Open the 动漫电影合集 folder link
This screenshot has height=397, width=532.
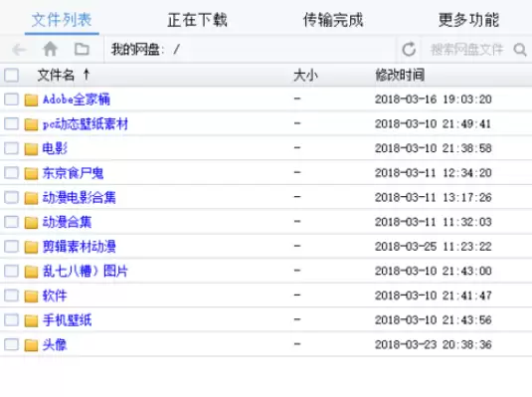tap(79, 198)
